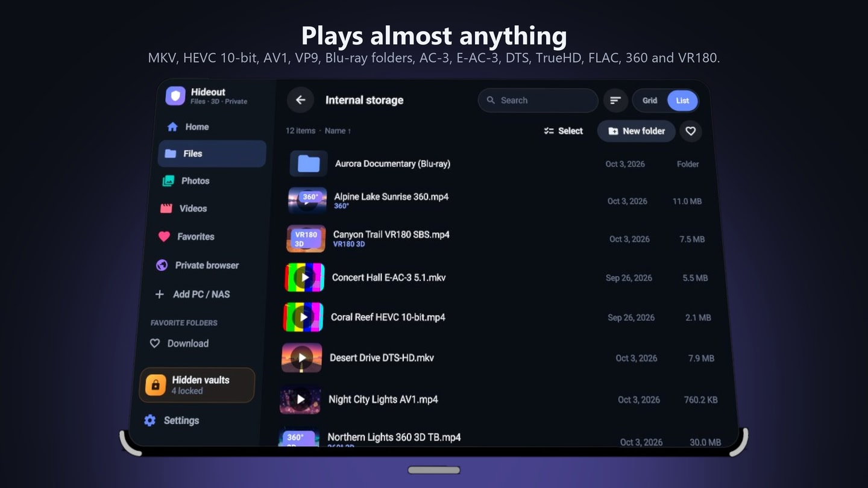Click the Add PC / NAS label
Image resolution: width=868 pixels, height=488 pixels.
click(x=201, y=294)
